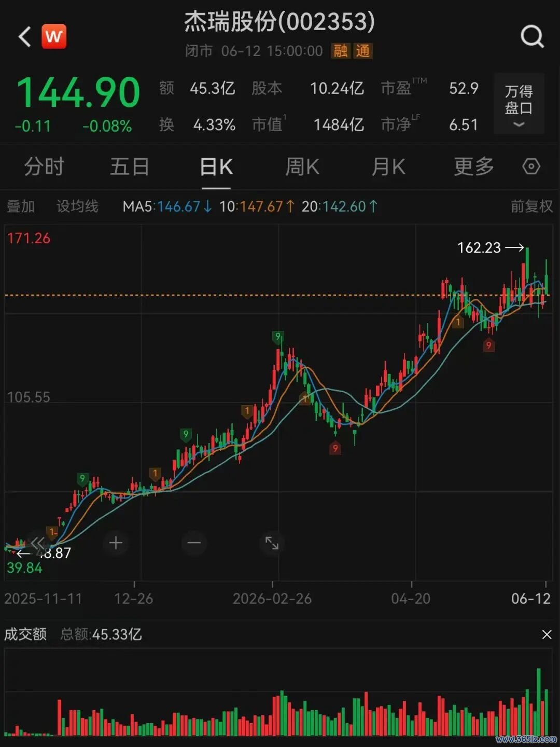Image resolution: width=560 pixels, height=747 pixels.
Task: Tap the 闭市 06-12 15:00:00 status
Action: point(254,51)
